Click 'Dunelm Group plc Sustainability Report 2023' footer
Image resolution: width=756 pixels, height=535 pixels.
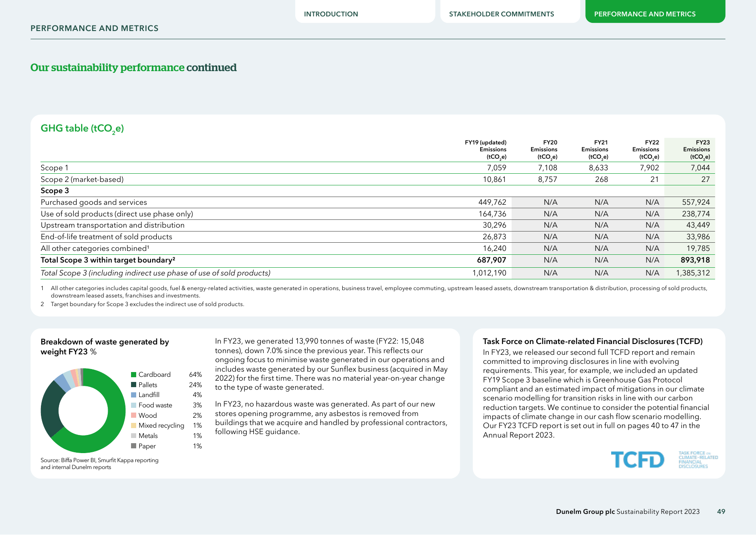[x=628, y=512]
